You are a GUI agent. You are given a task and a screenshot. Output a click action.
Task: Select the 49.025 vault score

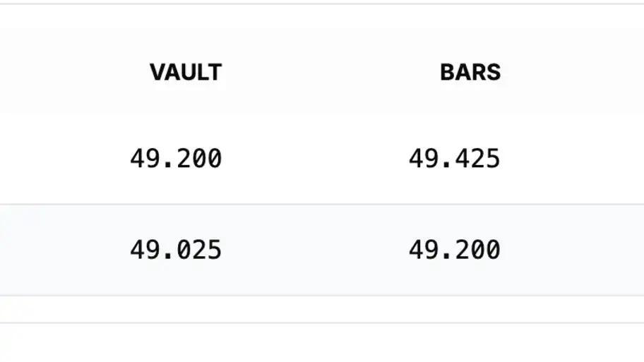coord(176,250)
